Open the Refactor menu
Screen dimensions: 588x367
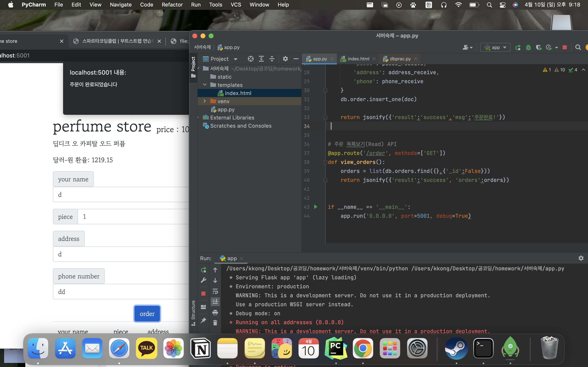click(x=172, y=5)
